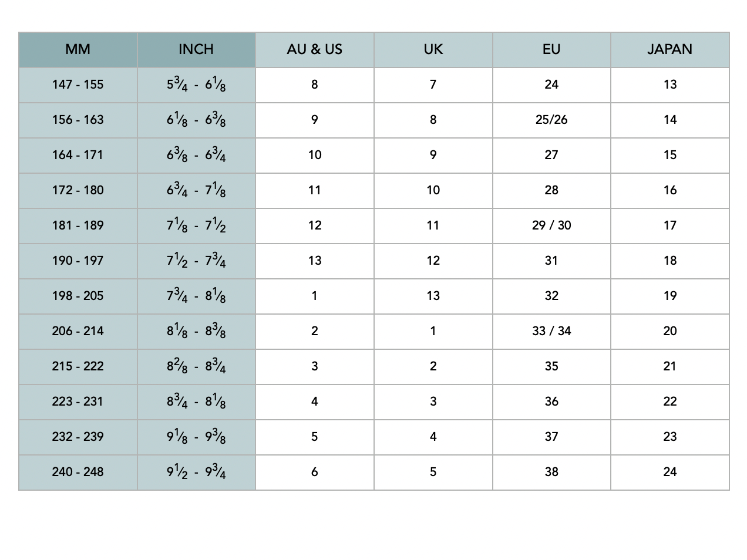Click the EU column header

[551, 49]
